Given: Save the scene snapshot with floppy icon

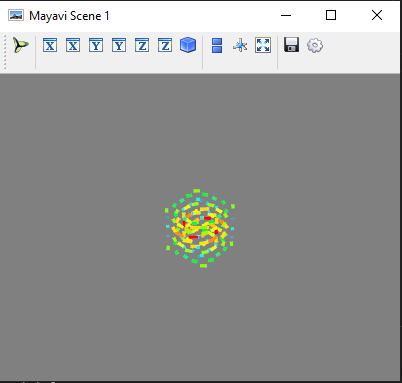Looking at the screenshot, I should click(x=292, y=45).
